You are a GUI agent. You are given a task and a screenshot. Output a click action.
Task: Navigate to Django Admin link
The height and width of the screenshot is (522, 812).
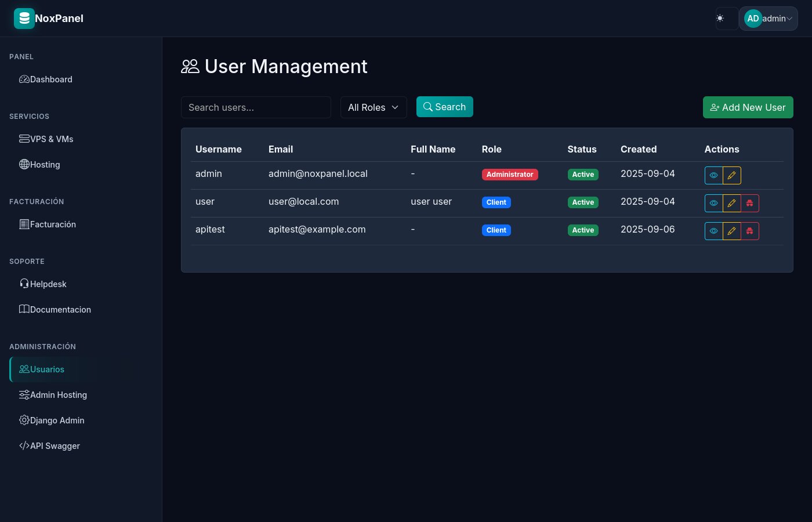pos(57,420)
